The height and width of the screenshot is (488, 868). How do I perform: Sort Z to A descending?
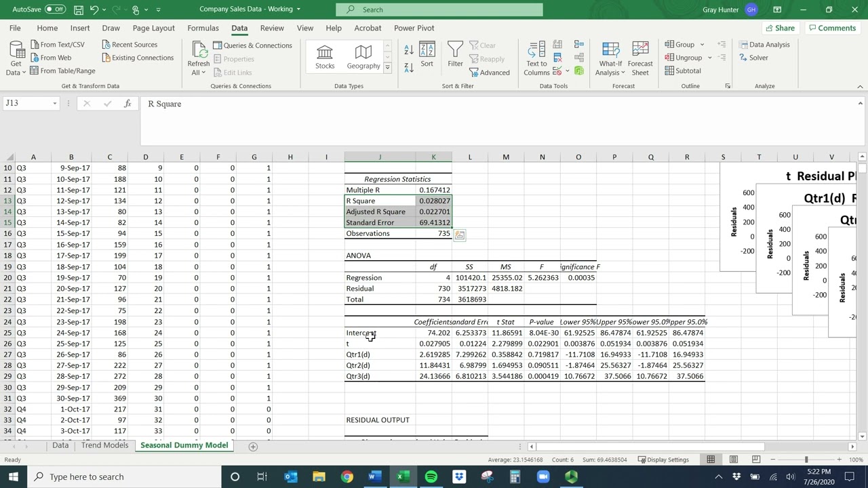coord(409,67)
